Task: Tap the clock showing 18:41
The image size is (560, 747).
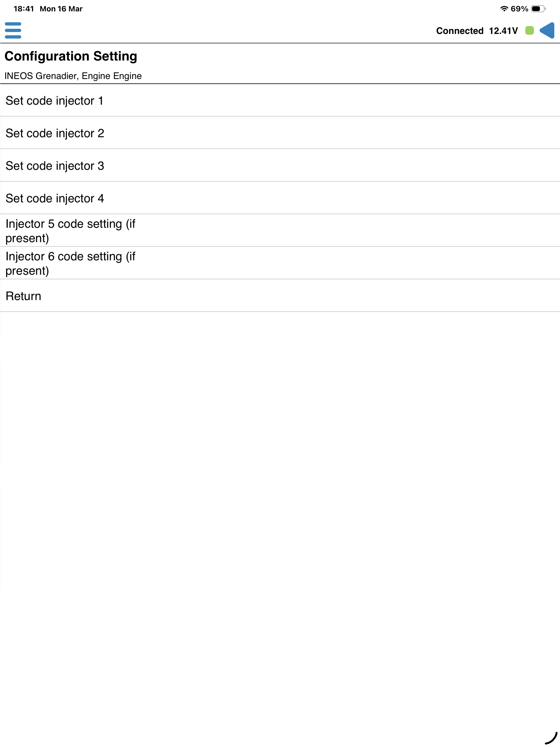Action: [x=23, y=9]
